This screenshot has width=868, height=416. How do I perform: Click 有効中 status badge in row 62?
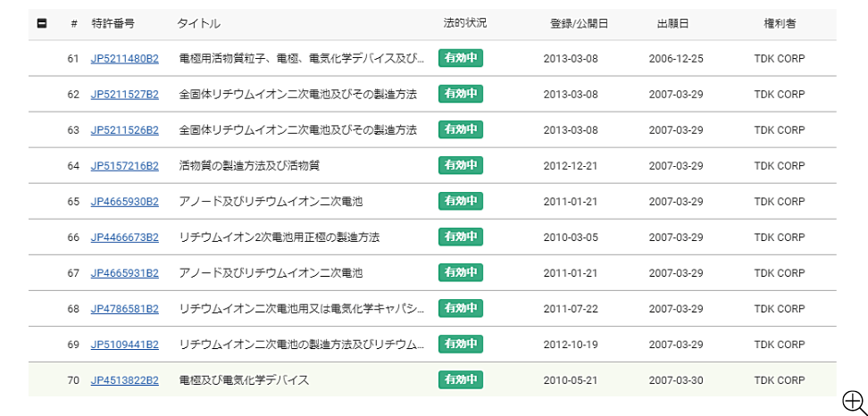coord(461,94)
